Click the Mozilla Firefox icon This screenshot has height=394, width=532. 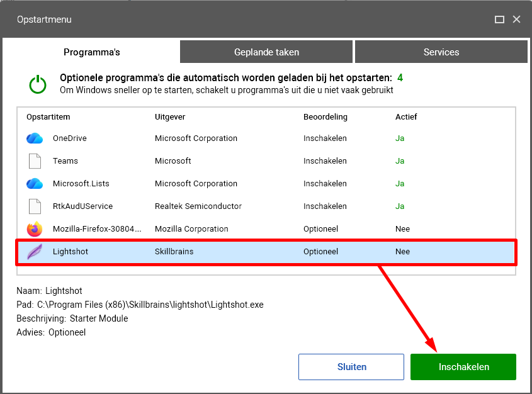(35, 229)
